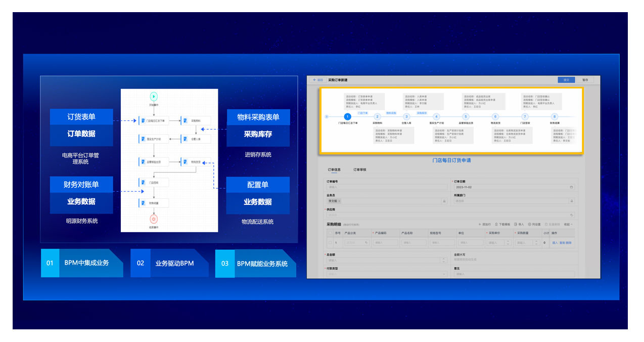
Task: Switch to the 订单审核 tab
Action: tap(360, 170)
